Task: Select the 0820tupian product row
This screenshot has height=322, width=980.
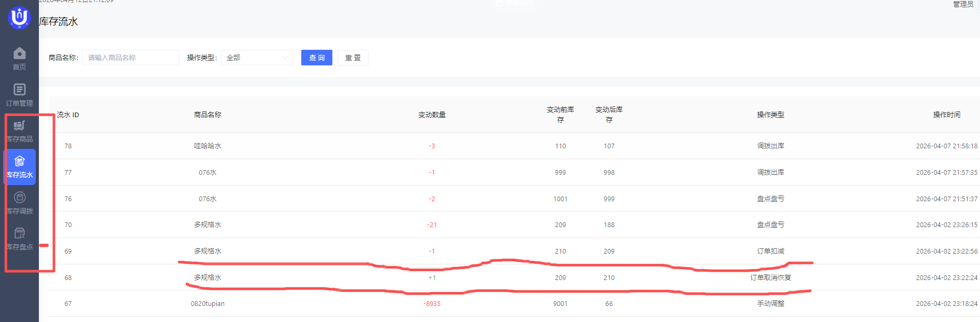Action: (207, 303)
